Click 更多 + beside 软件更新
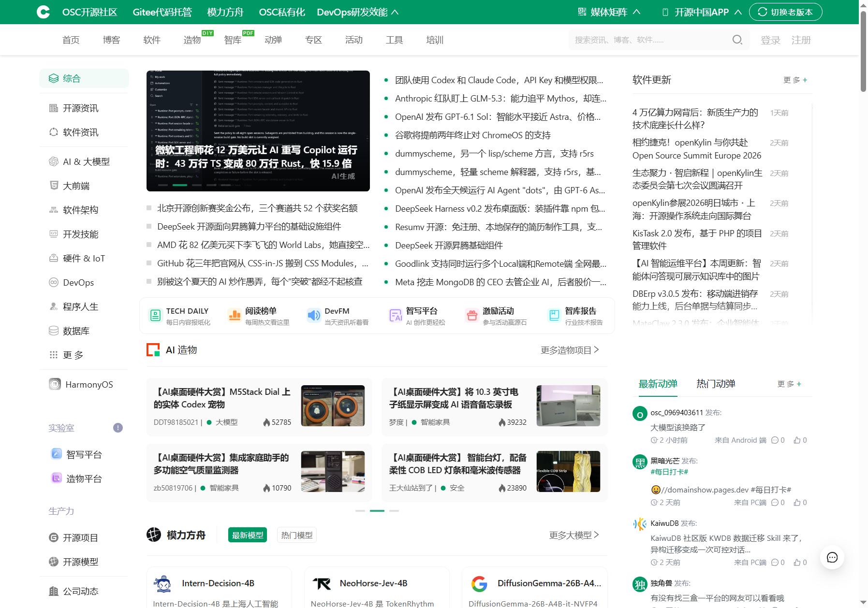868x608 pixels. (x=795, y=80)
